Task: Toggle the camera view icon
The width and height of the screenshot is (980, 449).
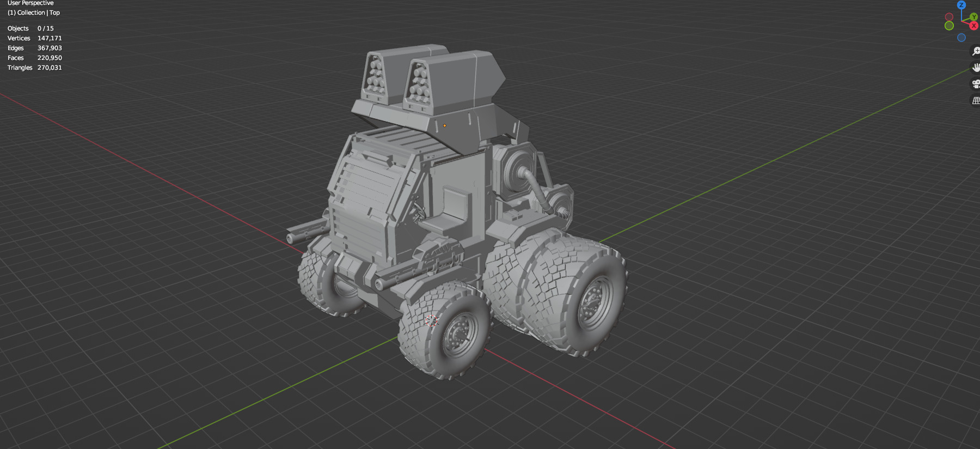Action: (976, 84)
